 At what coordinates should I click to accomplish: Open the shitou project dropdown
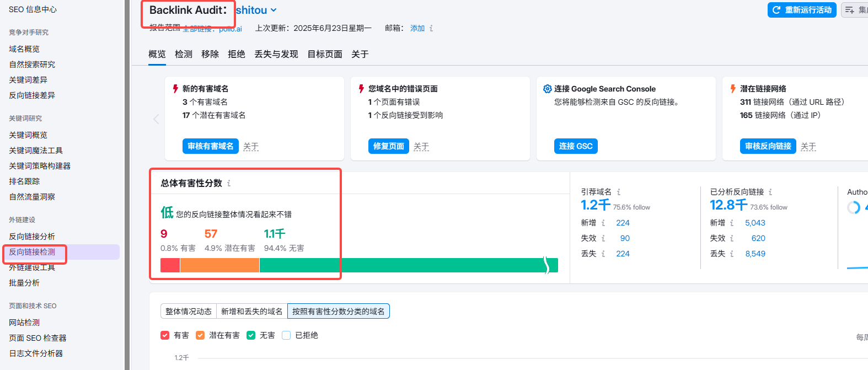(256, 10)
